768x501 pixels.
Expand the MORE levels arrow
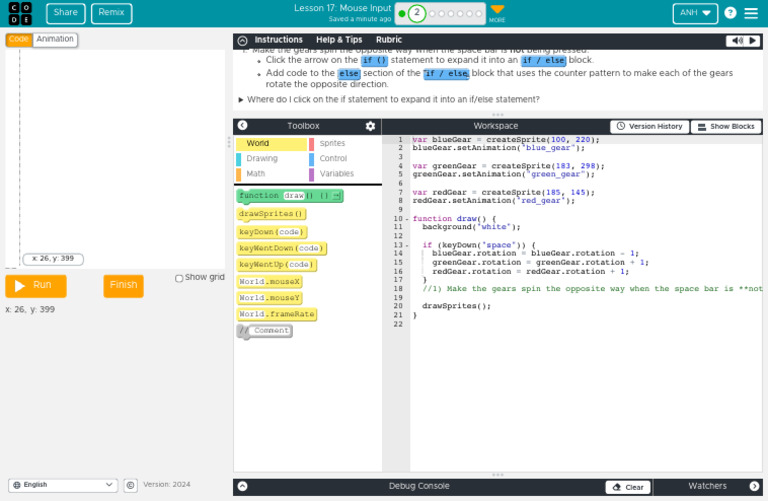click(x=497, y=10)
